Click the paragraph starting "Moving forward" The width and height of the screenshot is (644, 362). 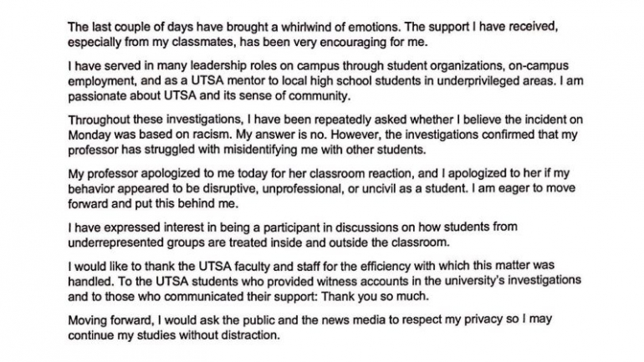click(309, 327)
